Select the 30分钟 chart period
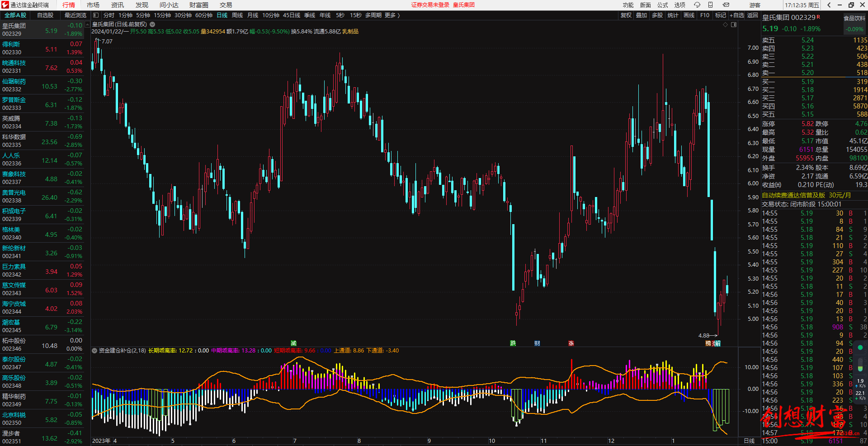This screenshot has width=868, height=446. (183, 15)
